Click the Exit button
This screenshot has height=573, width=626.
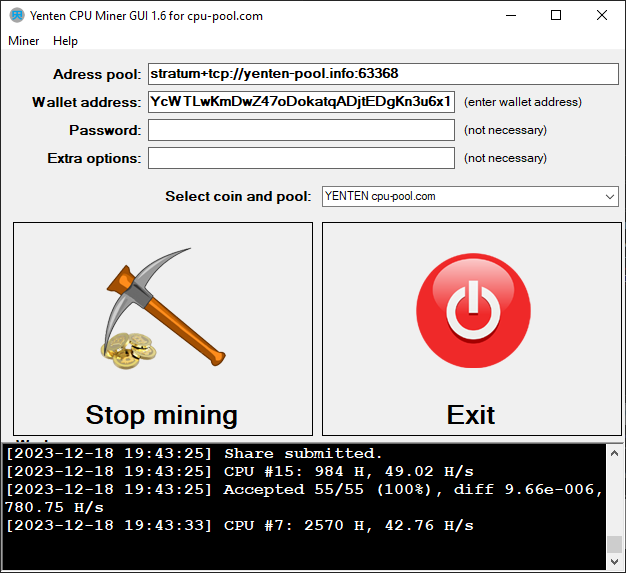point(472,329)
